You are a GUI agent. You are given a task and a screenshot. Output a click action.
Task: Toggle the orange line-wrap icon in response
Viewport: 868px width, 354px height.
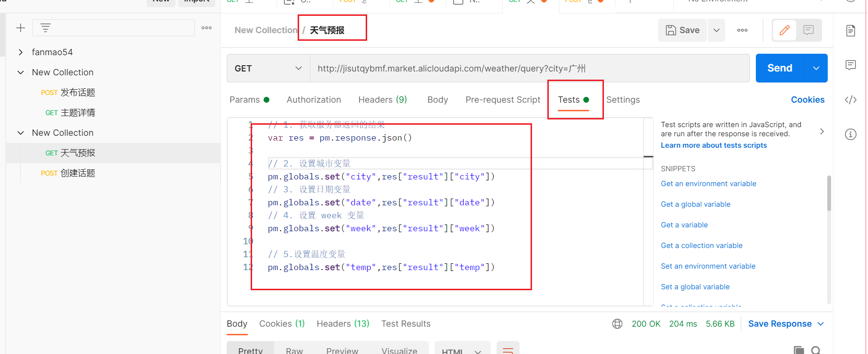click(x=508, y=350)
